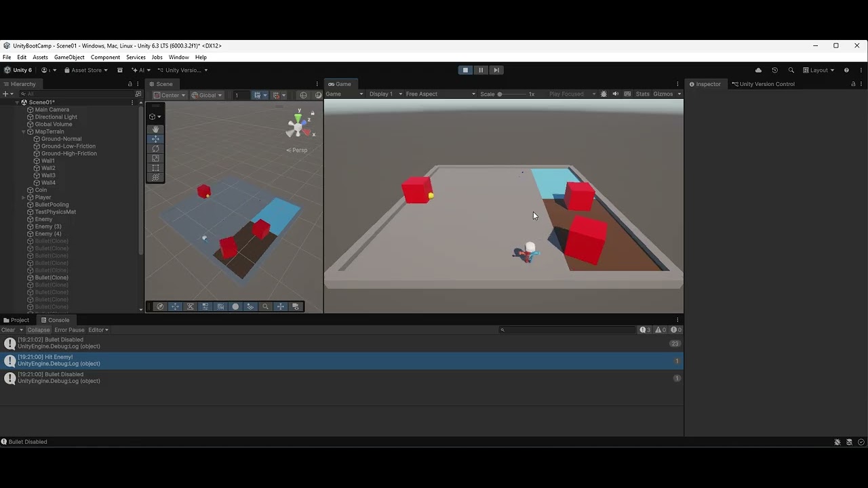Open the help question mark icon
Screen dimensions: 868x488
coord(846,70)
